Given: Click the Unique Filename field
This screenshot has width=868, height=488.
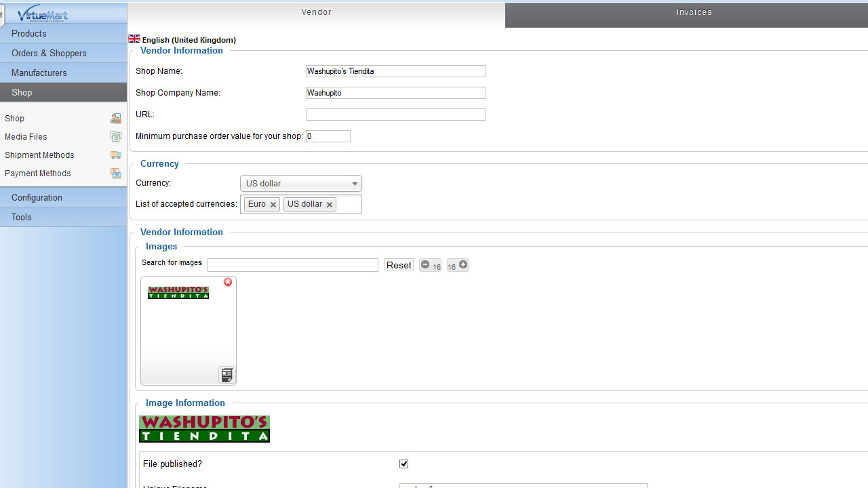Looking at the screenshot, I should coord(524,486).
